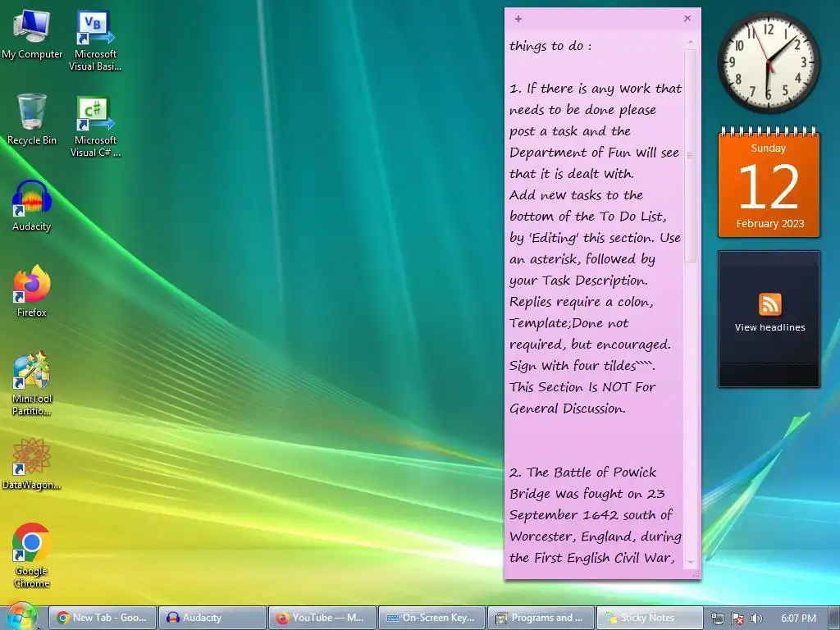The height and width of the screenshot is (630, 840).
Task: Click the sticky note scroll up arrow
Action: point(690,42)
